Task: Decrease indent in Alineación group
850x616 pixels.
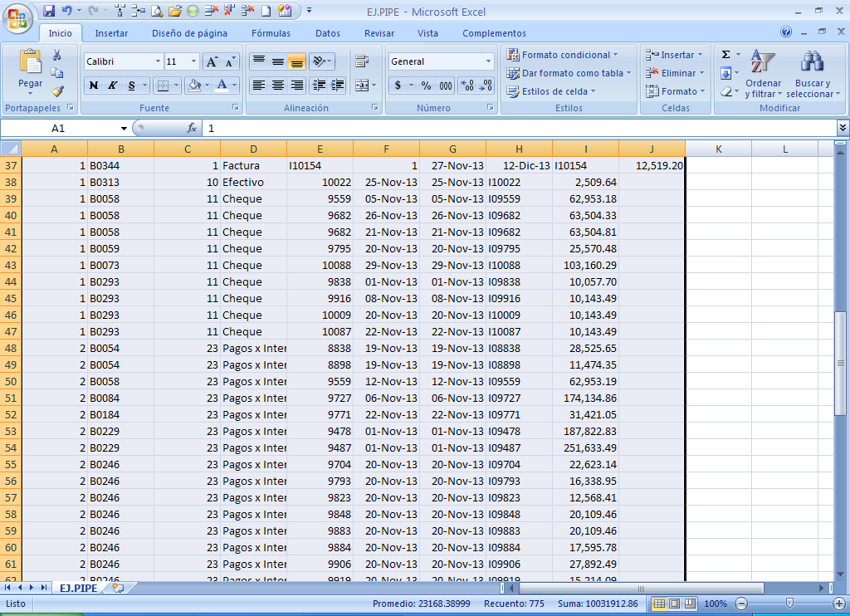Action: [320, 86]
